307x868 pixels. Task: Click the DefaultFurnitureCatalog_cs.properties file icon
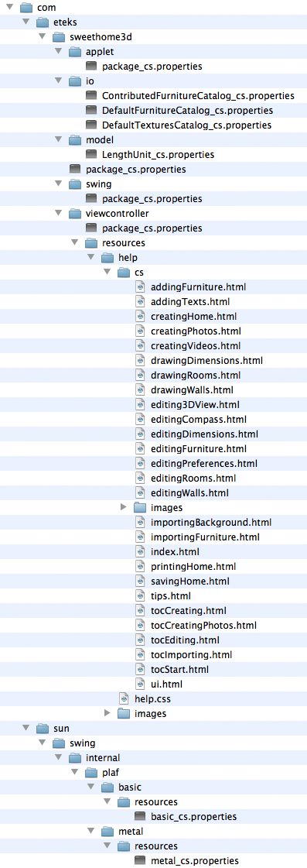[x=92, y=111]
